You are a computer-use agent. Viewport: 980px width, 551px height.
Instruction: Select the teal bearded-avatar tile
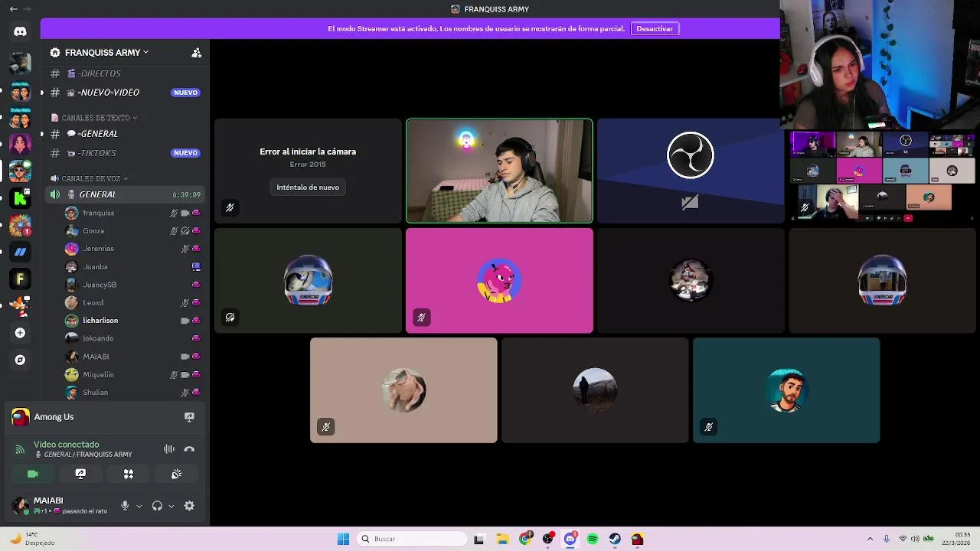(x=786, y=390)
